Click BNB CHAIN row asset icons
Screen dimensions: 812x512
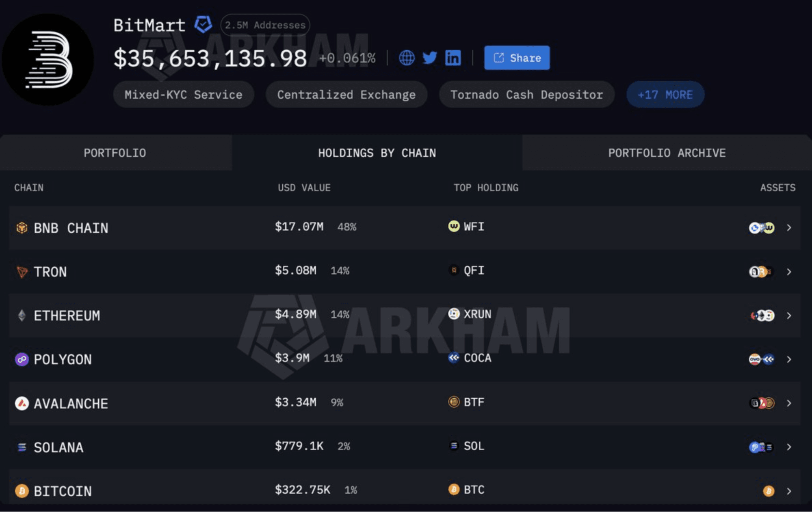(762, 228)
